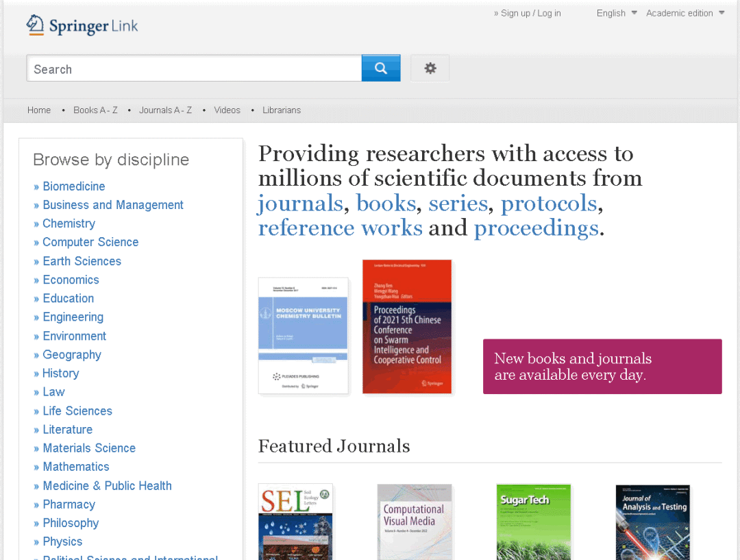Screen dimensions: 740x560
Task: Browse the Mathematics discipline
Action: 76,467
